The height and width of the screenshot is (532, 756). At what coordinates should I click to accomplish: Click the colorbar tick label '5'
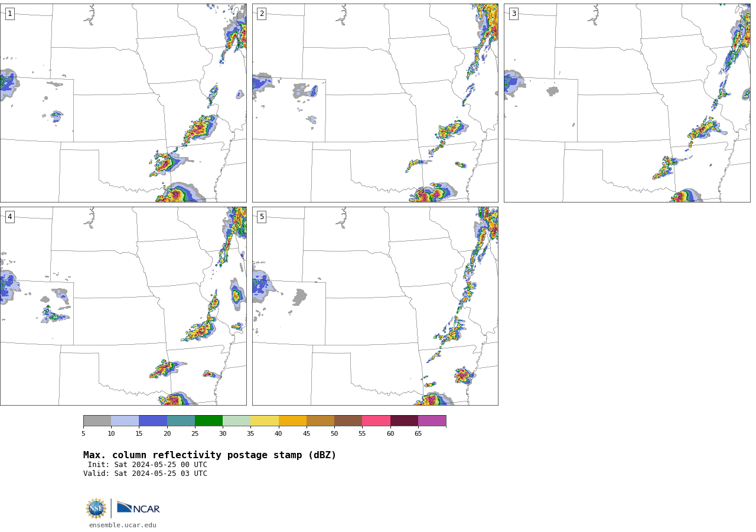tap(83, 434)
